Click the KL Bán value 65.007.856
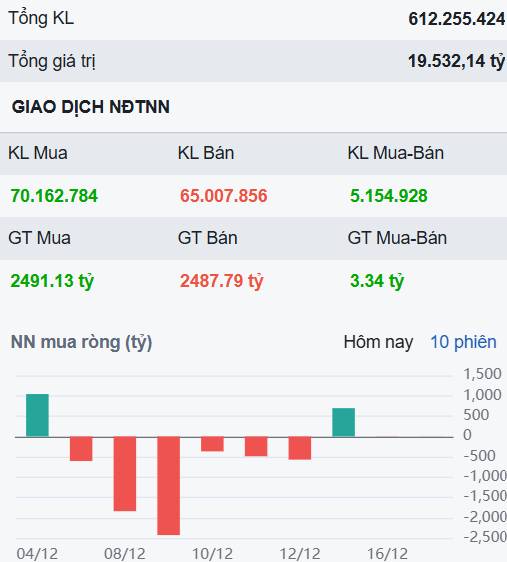This screenshot has width=507, height=562. (224, 196)
